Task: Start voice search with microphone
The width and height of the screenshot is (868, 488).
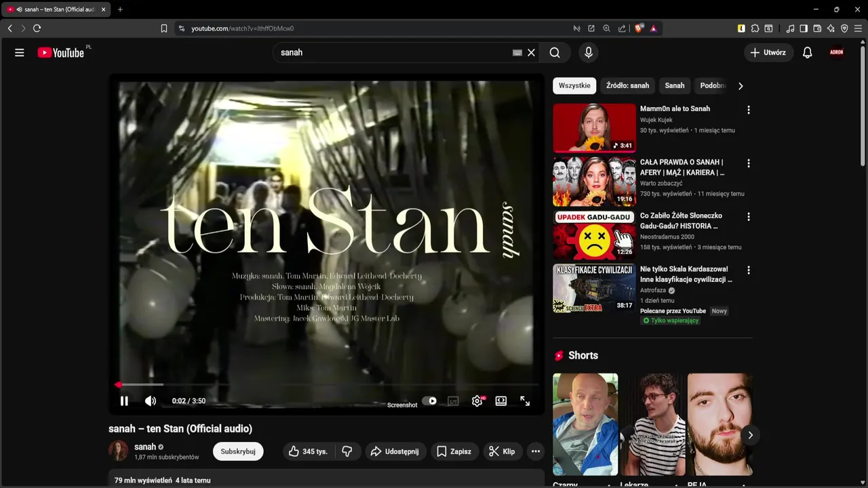Action: 589,53
